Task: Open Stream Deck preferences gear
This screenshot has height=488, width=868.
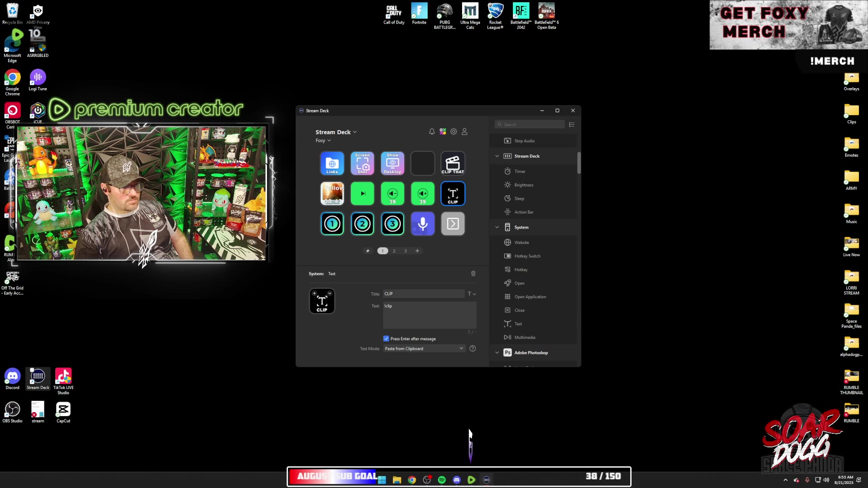Action: [453, 131]
